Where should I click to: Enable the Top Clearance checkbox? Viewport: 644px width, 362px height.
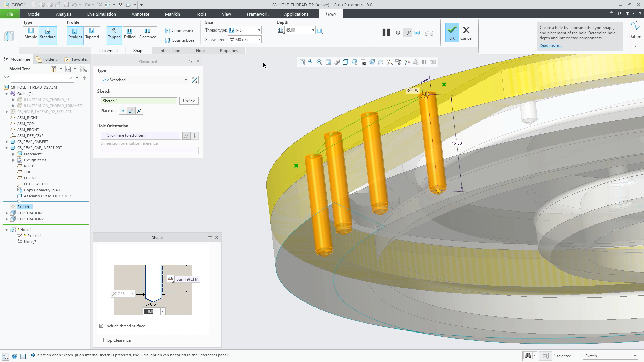(x=102, y=340)
